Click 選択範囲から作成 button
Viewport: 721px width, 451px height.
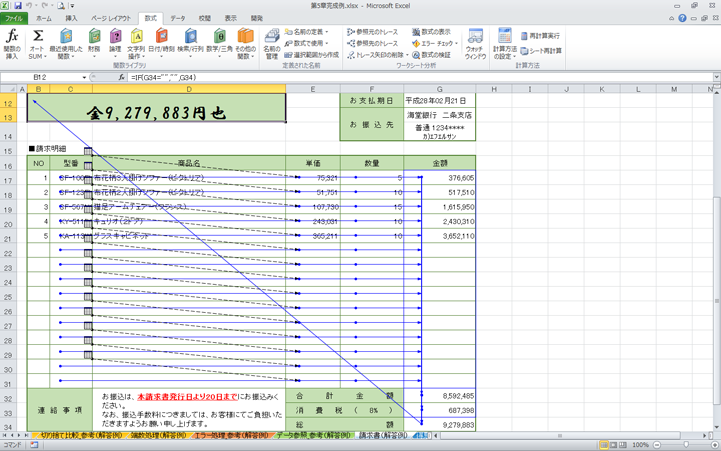(311, 55)
